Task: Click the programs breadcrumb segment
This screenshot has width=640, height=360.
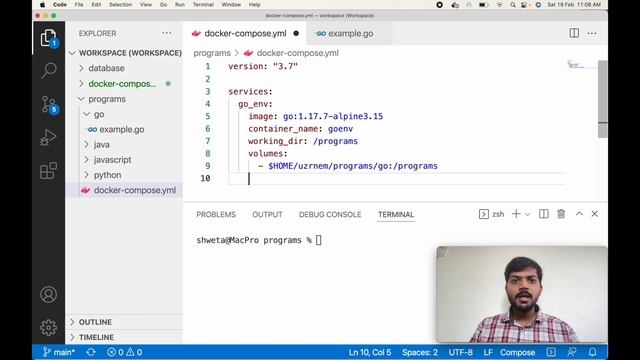Action: tap(212, 53)
